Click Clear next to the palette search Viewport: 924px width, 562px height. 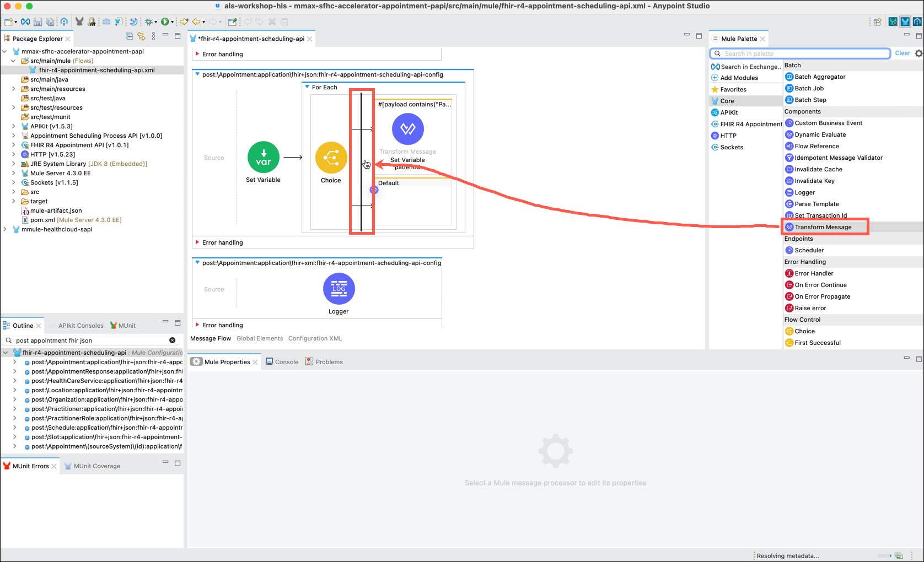click(902, 53)
